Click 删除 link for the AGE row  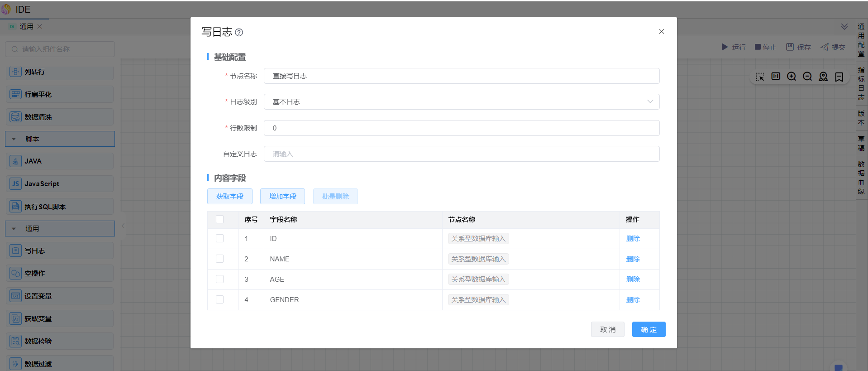tap(633, 279)
